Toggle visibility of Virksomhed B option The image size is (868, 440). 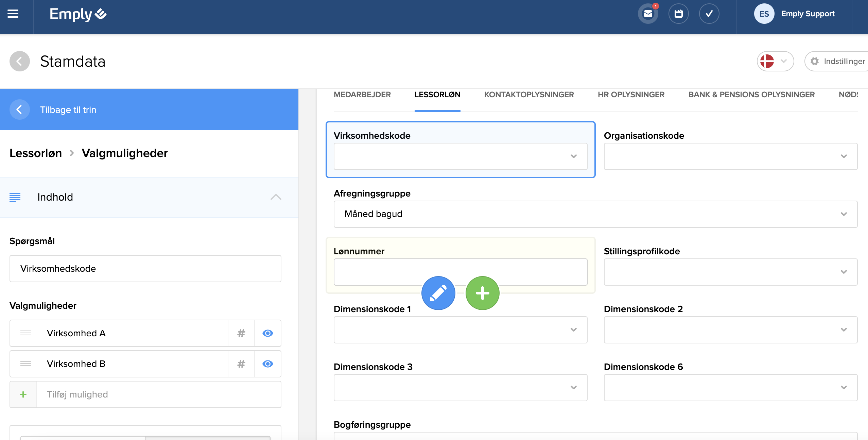pyautogui.click(x=267, y=364)
